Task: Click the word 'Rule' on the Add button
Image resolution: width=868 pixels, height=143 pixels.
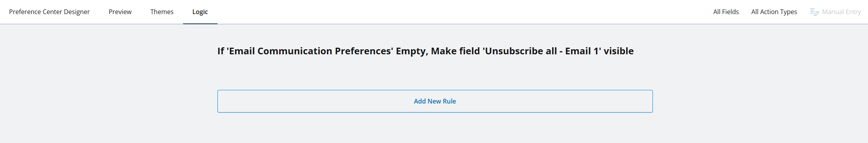Action: [x=449, y=101]
